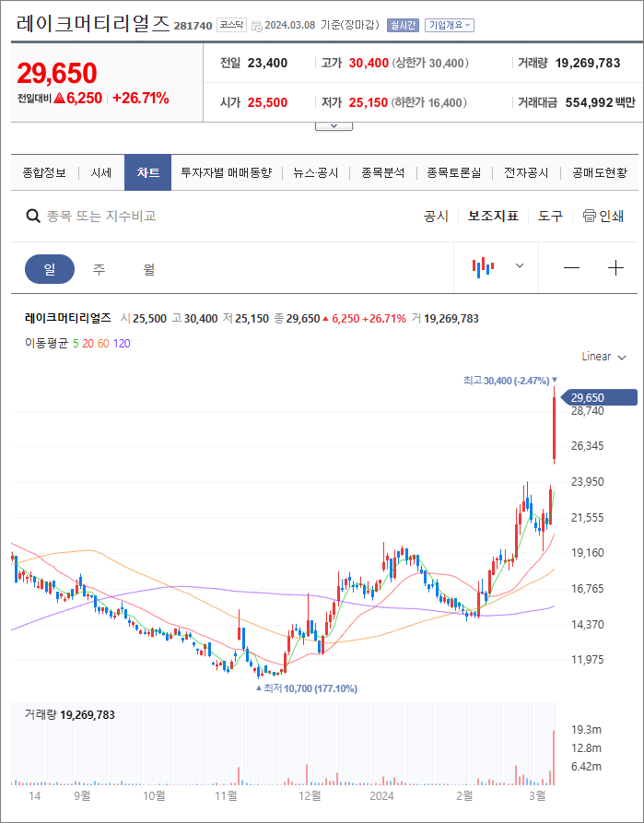This screenshot has width=644, height=823.
Task: Expand the price details chevron below summary
Action: click(x=334, y=126)
